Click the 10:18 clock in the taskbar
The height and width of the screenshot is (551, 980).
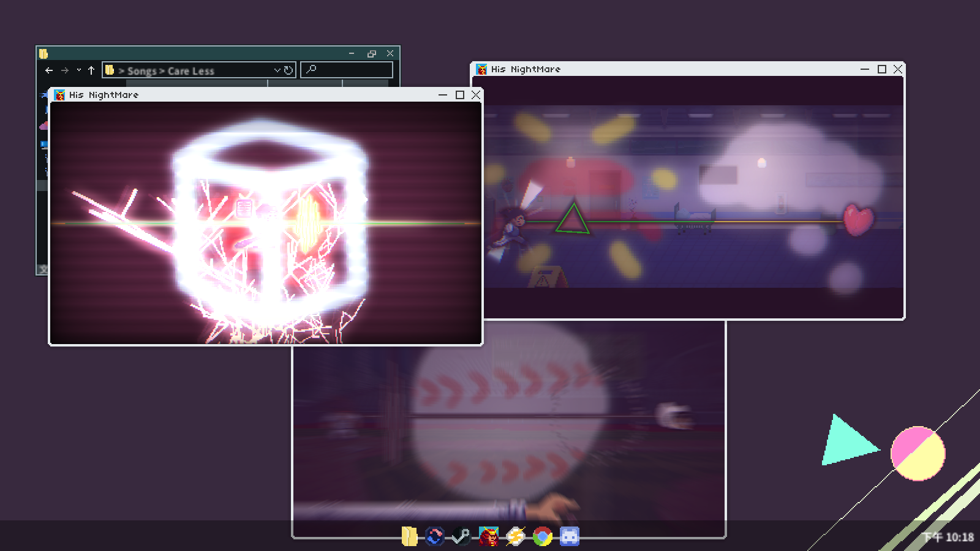[x=948, y=537]
